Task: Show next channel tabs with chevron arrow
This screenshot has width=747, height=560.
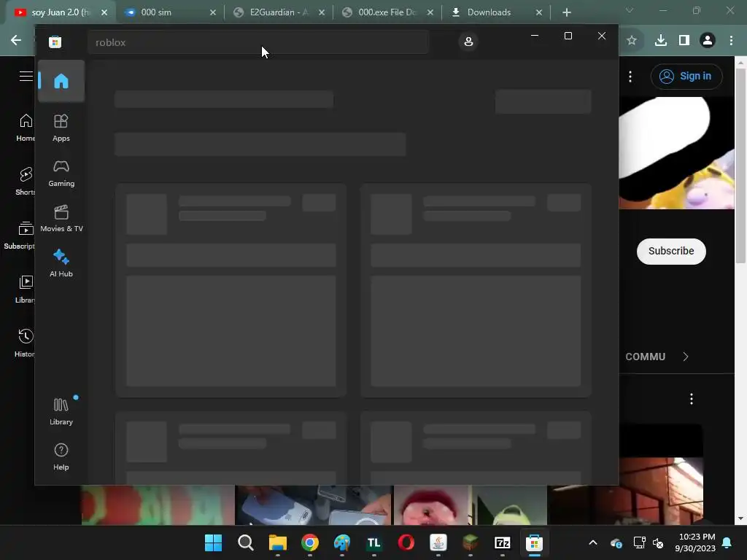Action: click(686, 357)
